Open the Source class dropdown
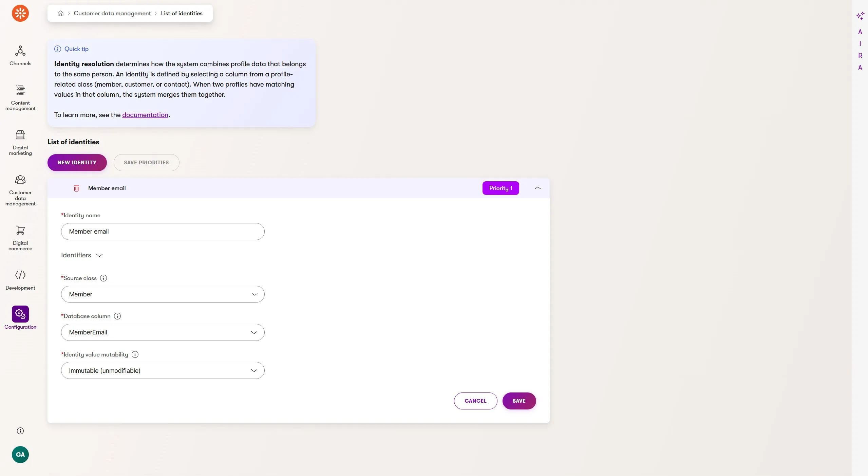Viewport: 868px width, 476px height. 163,294
